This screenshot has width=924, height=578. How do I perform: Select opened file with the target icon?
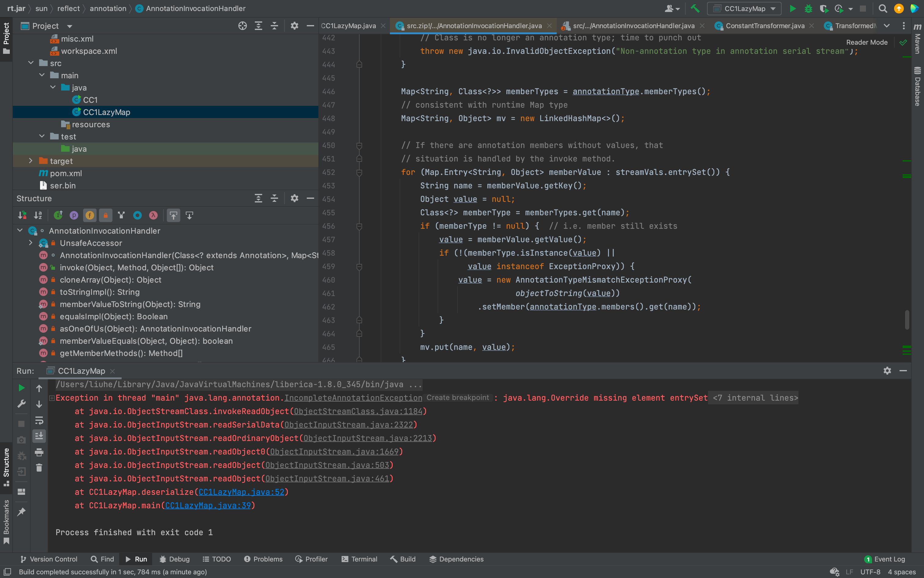[x=242, y=26]
